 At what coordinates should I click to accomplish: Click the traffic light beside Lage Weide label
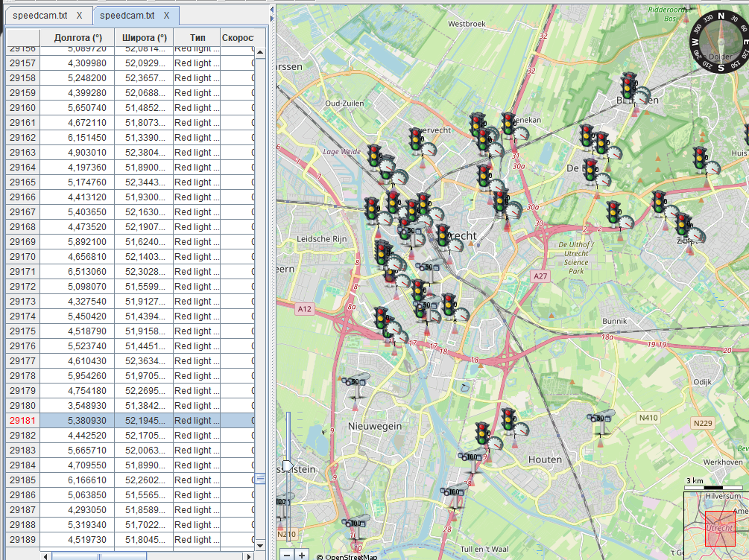(374, 158)
